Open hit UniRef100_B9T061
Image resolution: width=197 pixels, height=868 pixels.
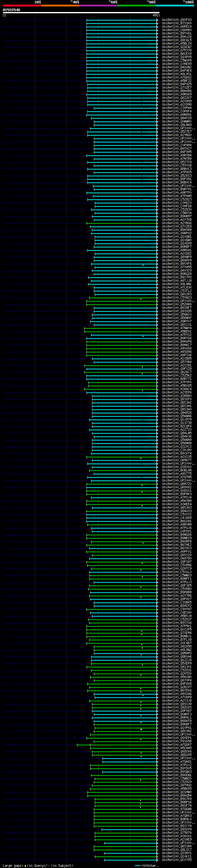(177, 33)
